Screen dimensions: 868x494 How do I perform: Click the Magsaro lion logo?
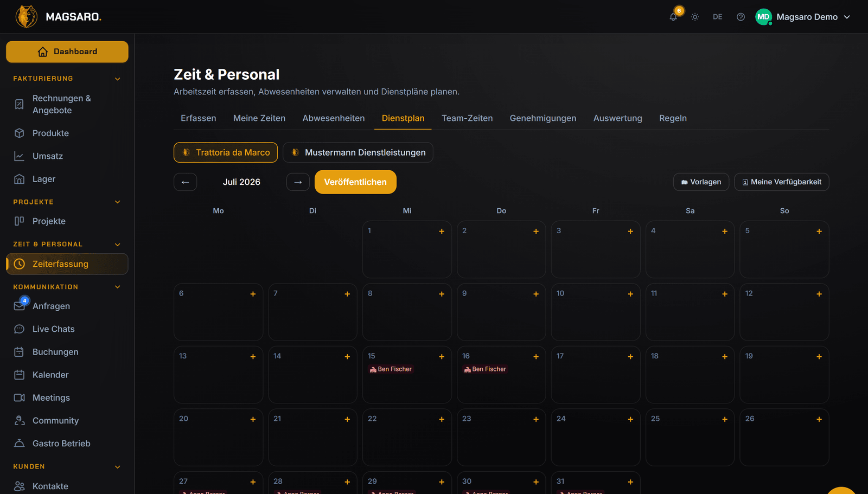pos(27,17)
